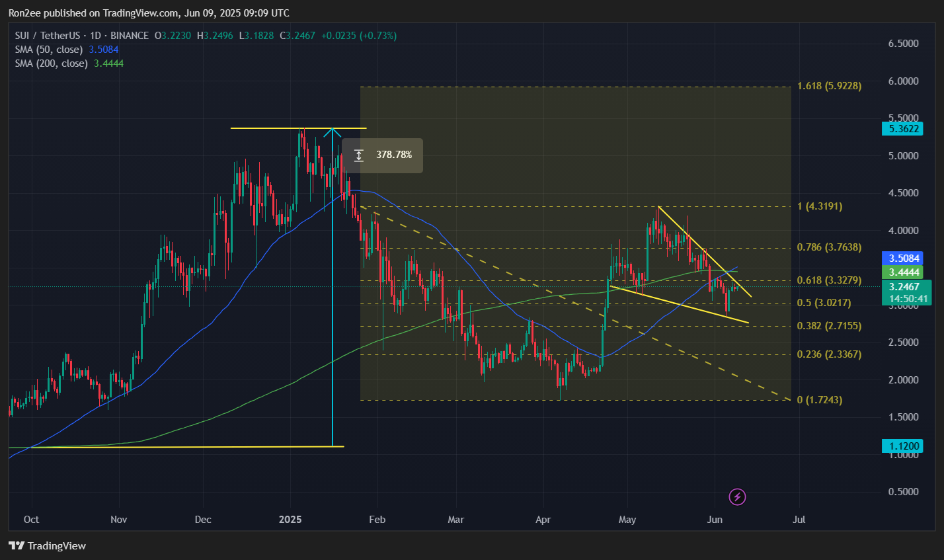Click the 6.5000 price scale value
Image resolution: width=944 pixels, height=560 pixels.
[902, 44]
